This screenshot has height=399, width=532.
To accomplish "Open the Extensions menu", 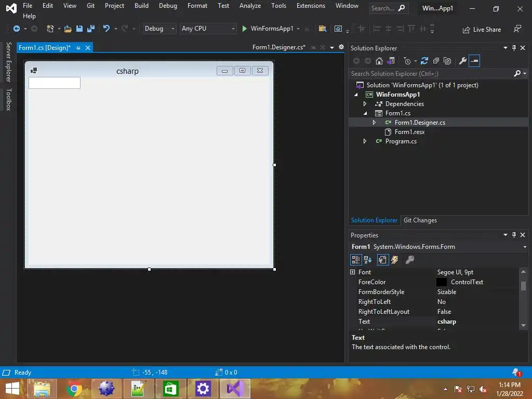I will (x=311, y=6).
